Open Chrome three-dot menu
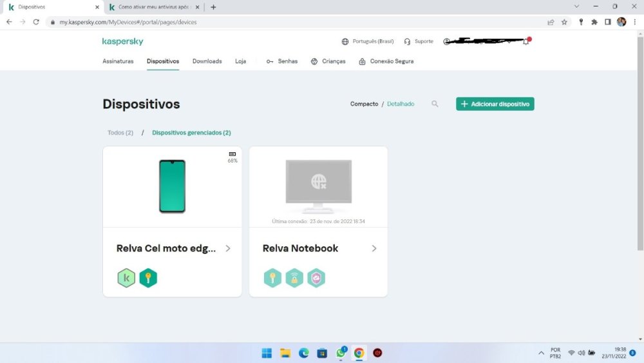The width and height of the screenshot is (644, 363). pyautogui.click(x=634, y=22)
